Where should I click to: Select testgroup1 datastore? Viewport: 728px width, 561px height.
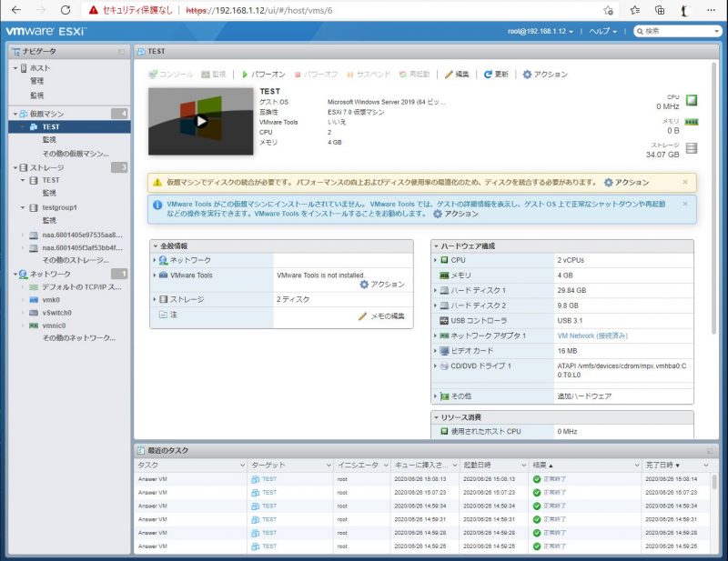click(x=59, y=207)
